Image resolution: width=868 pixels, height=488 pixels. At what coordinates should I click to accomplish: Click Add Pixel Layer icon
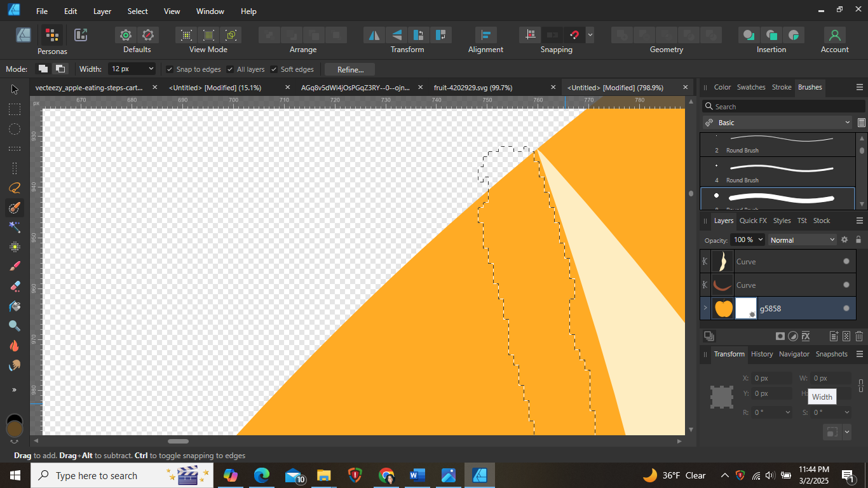tap(846, 336)
